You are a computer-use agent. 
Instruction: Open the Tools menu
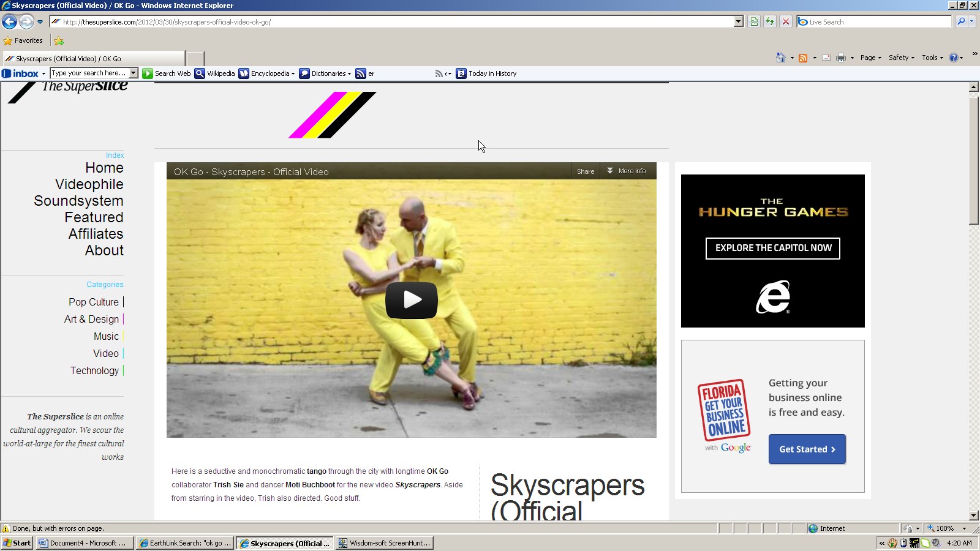[x=932, y=58]
